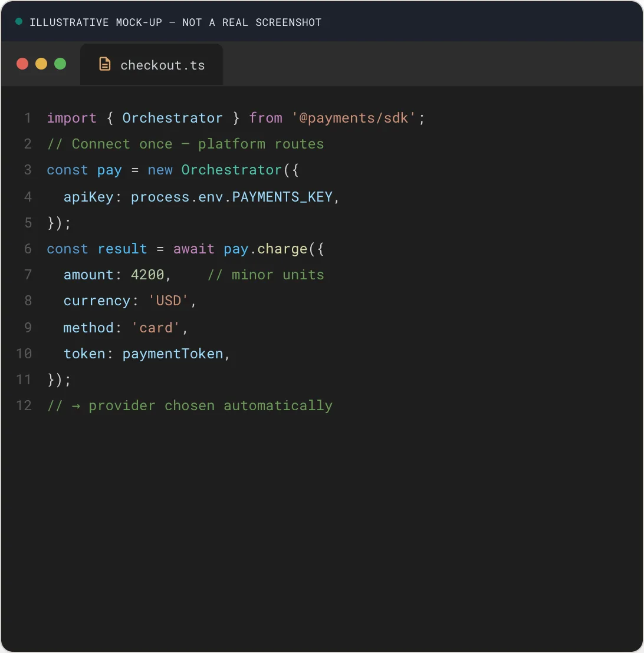This screenshot has width=644, height=653.
Task: Click the green status dot in mock-up banner
Action: point(19,21)
